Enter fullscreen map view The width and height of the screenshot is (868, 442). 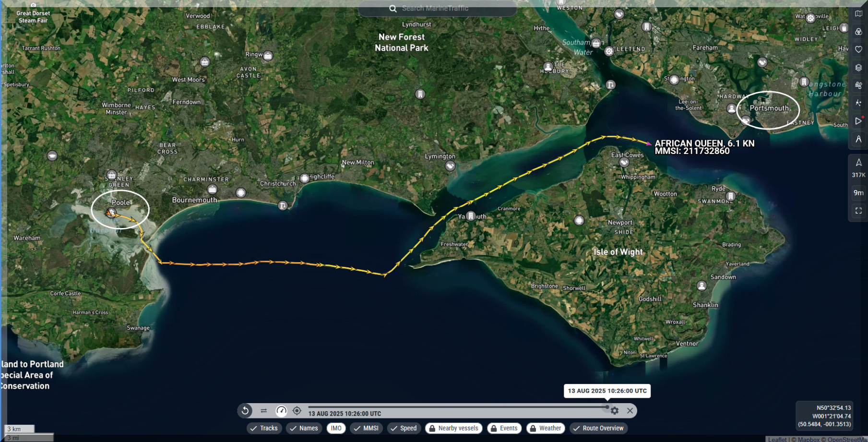tap(858, 211)
